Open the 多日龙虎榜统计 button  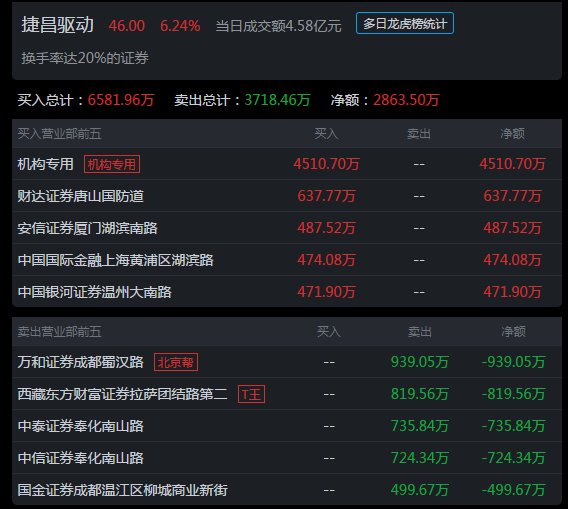click(405, 24)
